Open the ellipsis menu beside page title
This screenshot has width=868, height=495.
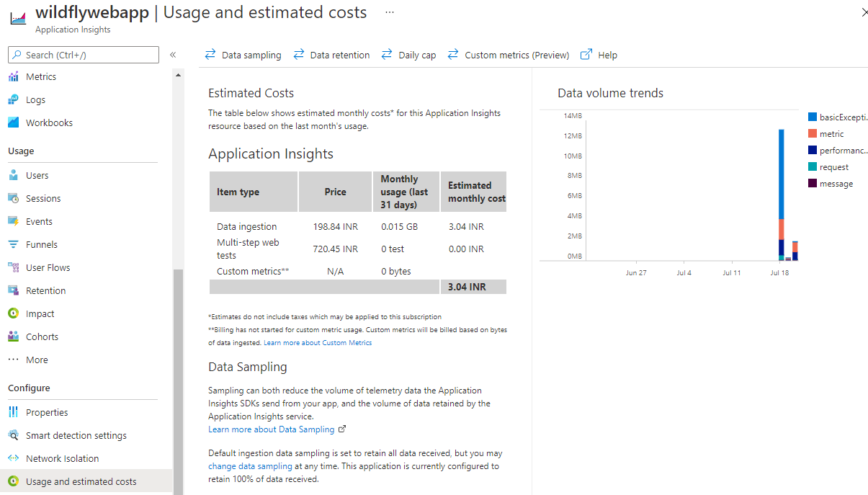tap(390, 13)
